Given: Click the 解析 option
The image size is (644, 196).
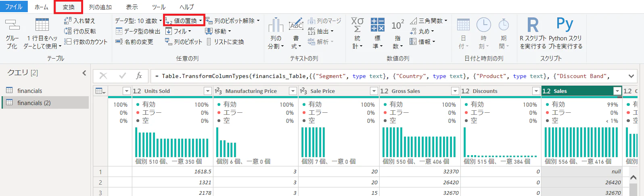Looking at the screenshot, I should (321, 42).
